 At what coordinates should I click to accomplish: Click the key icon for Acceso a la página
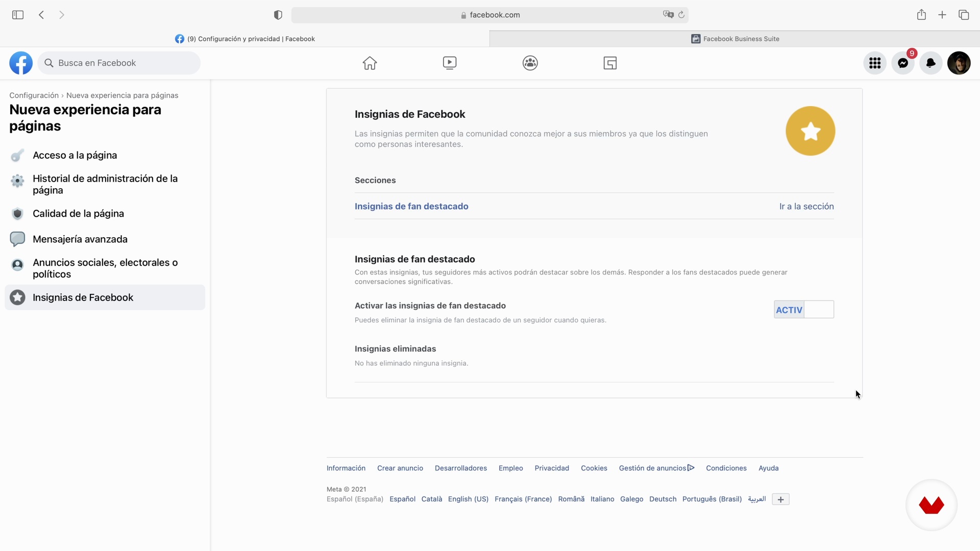coord(17,155)
